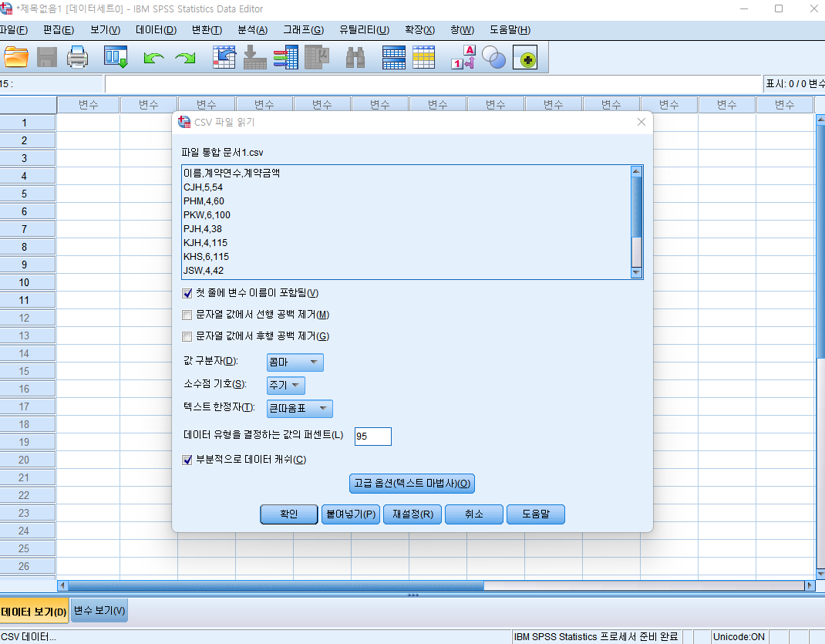
Task: Click the CSV dialog title SPSS icon
Action: [x=184, y=122]
